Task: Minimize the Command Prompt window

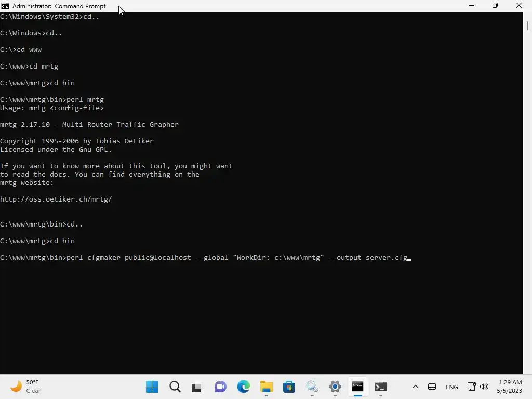Action: (472, 6)
